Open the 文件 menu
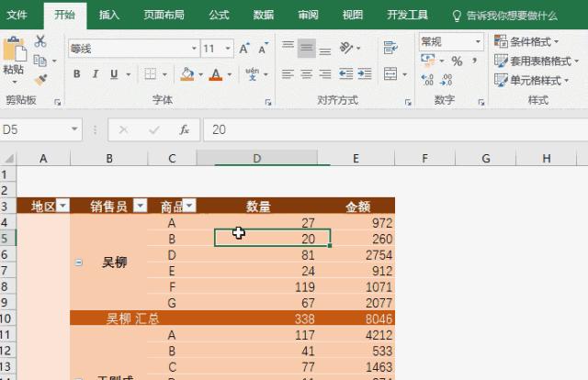Image resolution: width=588 pixels, height=380 pixels. [x=17, y=15]
